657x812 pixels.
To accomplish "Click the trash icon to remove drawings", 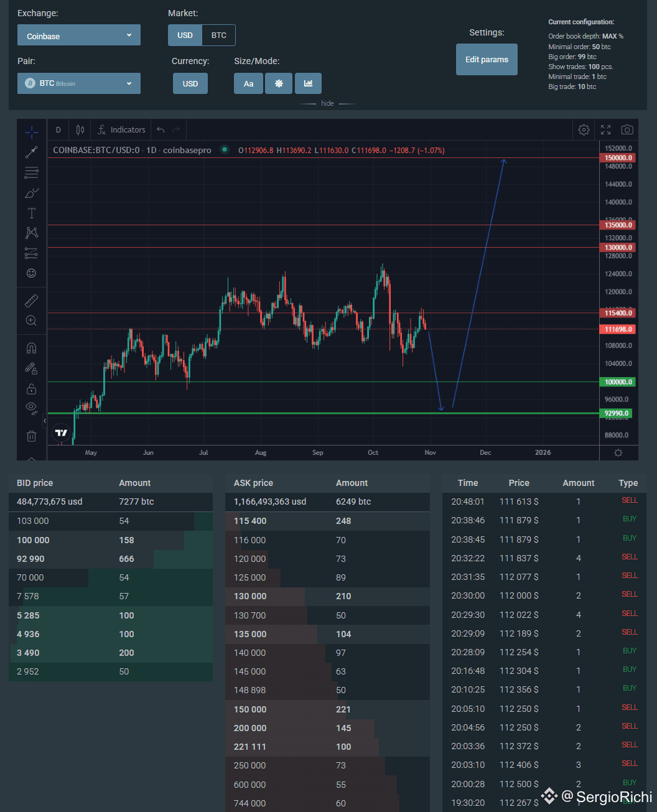I will 31,436.
